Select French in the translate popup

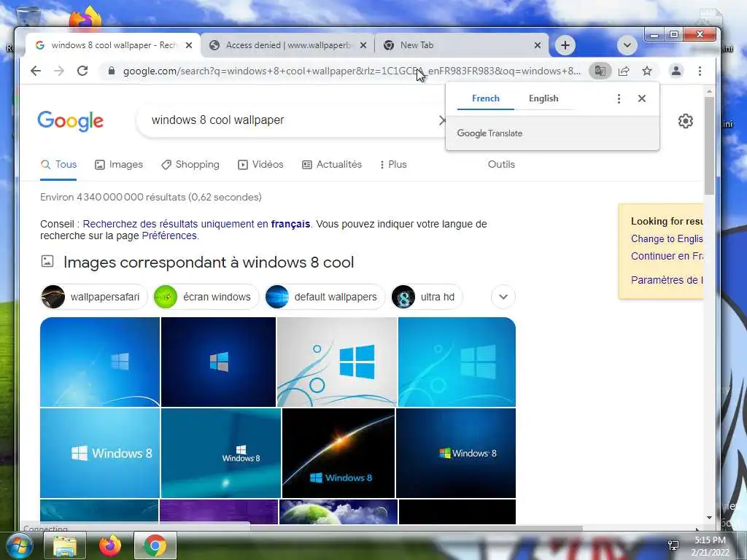pos(485,98)
